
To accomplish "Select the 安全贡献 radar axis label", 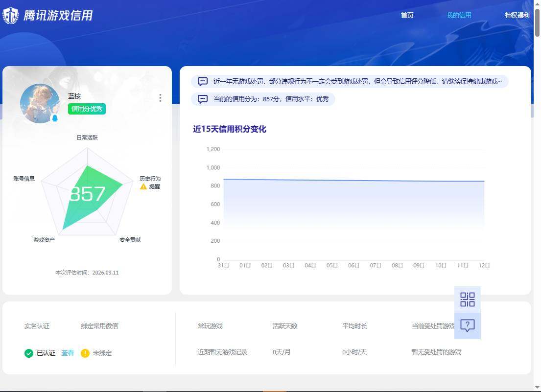I will tap(130, 240).
